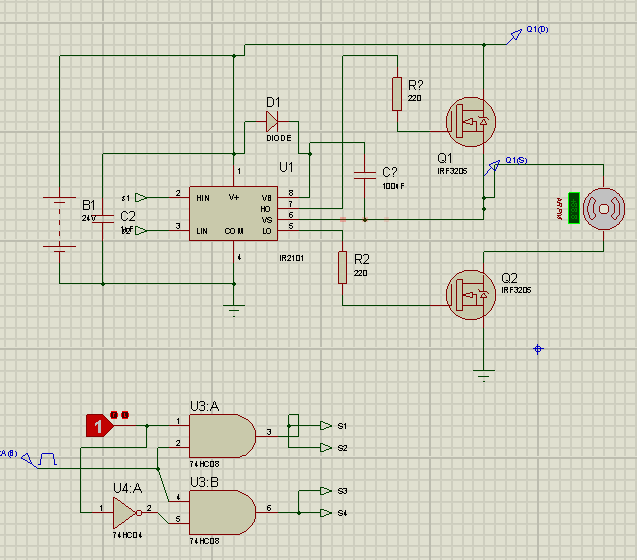The height and width of the screenshot is (560, 637).
Task: Select the D1 diode symbol
Action: (272, 121)
